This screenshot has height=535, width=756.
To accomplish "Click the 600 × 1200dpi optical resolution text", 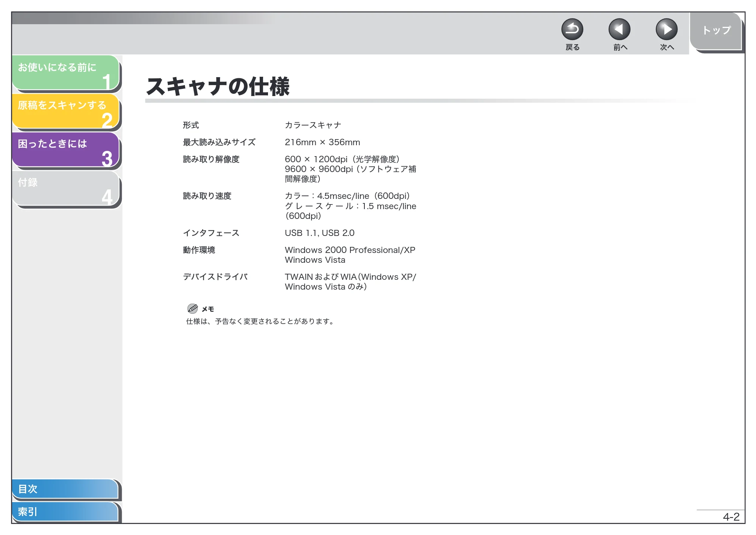I will point(342,159).
